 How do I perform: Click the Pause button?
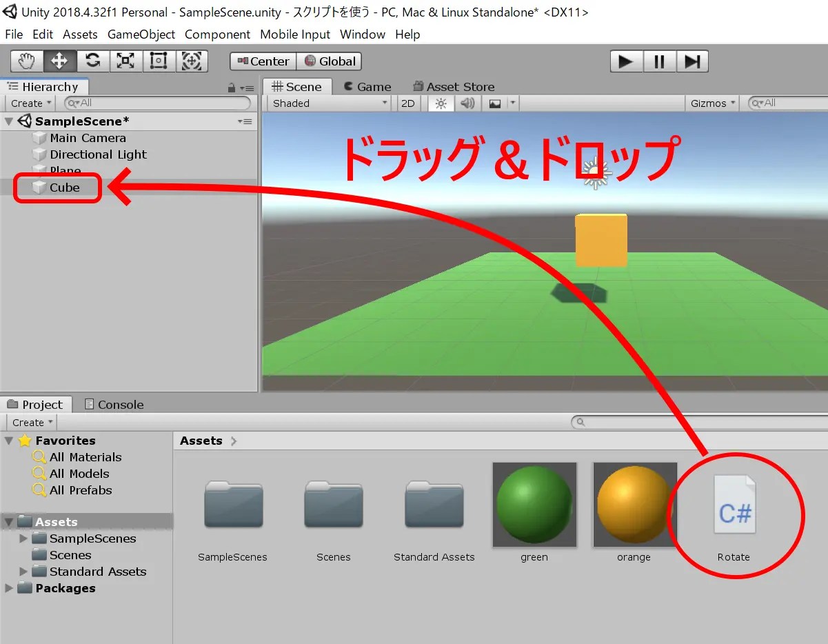pyautogui.click(x=659, y=61)
